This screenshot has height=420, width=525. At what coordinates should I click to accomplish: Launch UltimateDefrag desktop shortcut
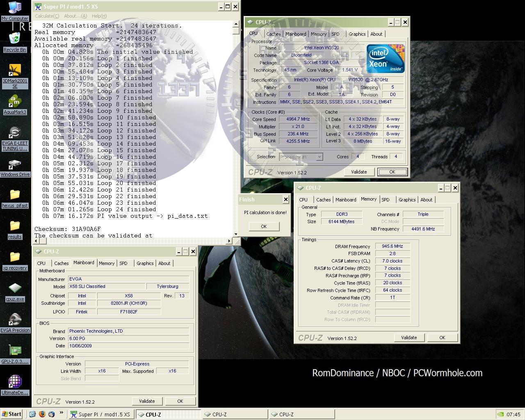pos(15,386)
